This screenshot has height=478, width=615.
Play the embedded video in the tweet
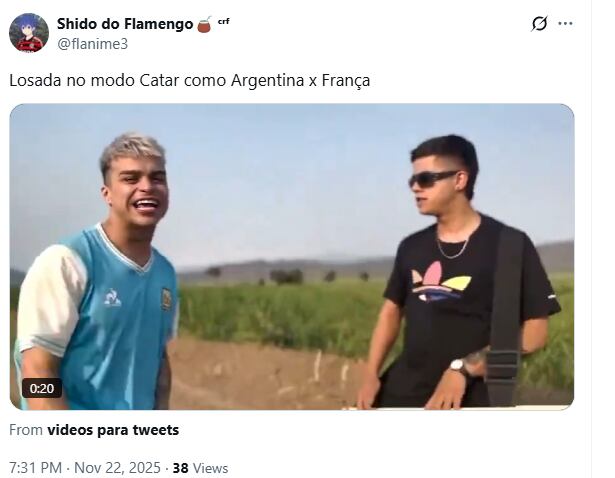click(x=292, y=257)
